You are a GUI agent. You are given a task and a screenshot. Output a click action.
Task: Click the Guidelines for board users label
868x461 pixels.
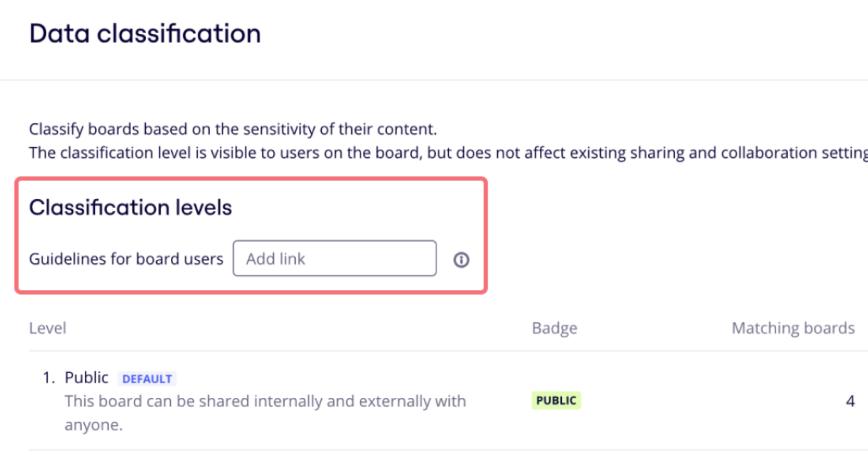tap(126, 259)
